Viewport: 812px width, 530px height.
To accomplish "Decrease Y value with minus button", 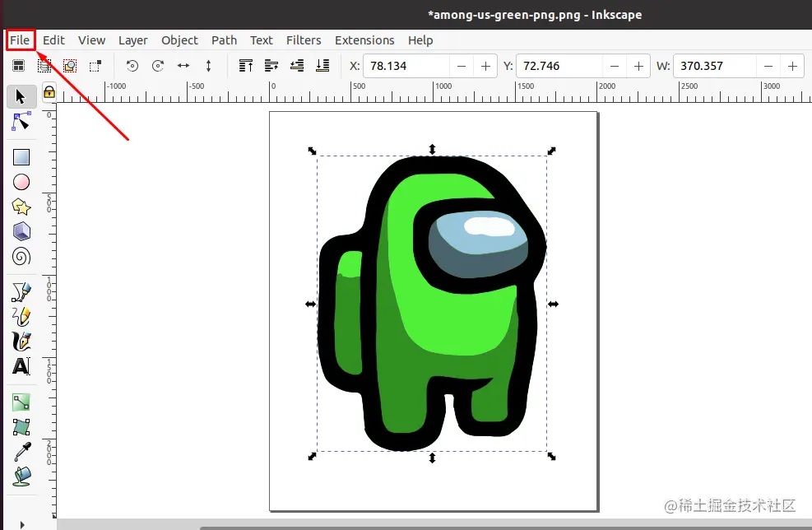I will (615, 66).
